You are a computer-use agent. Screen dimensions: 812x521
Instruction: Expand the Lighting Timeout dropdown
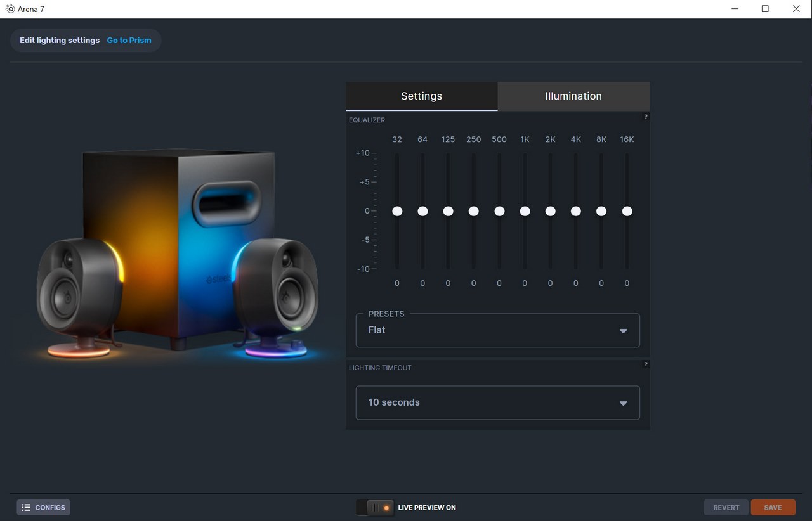[497, 402]
